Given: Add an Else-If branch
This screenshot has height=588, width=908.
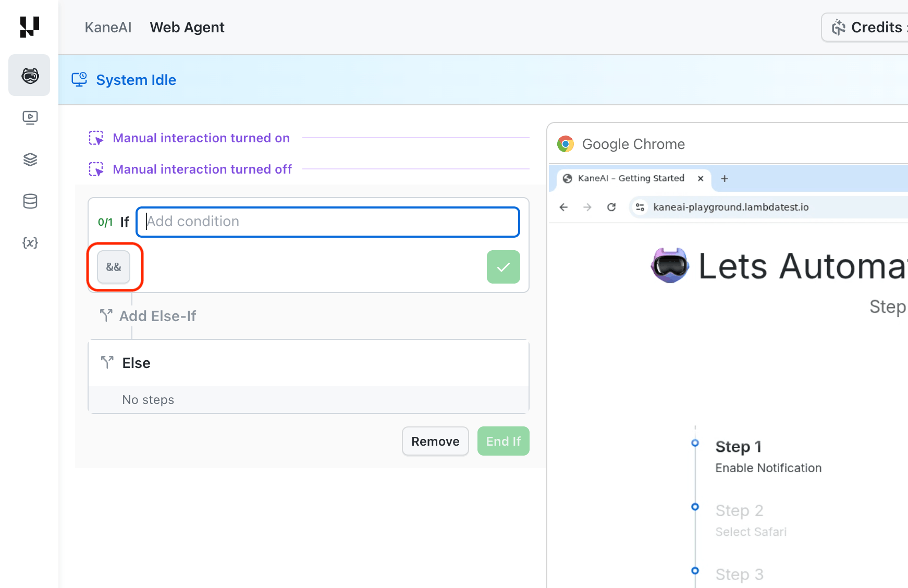Looking at the screenshot, I should (x=157, y=316).
